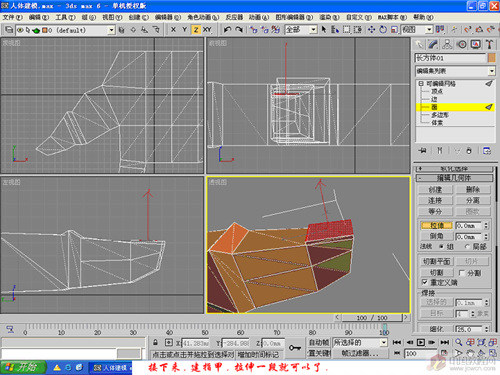Activate the Select and Move tool
Viewport: 500px width, 375px height.
(371, 30)
